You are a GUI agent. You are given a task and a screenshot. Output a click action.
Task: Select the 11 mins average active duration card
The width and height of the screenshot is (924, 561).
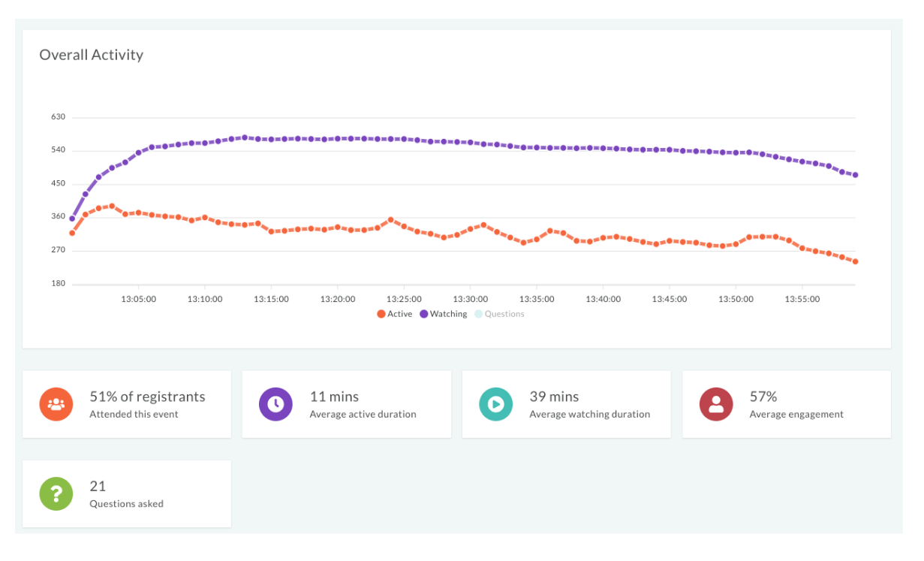coord(346,403)
